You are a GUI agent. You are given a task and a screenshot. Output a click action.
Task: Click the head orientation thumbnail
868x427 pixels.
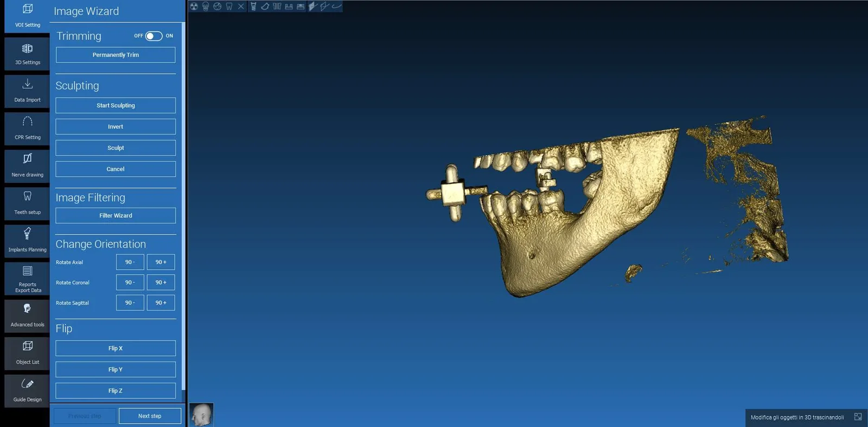point(201,415)
